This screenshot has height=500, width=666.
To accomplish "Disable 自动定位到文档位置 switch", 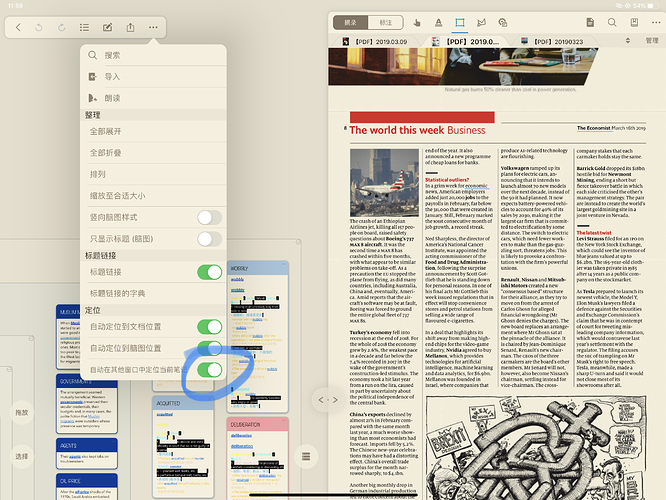I will pyautogui.click(x=209, y=327).
